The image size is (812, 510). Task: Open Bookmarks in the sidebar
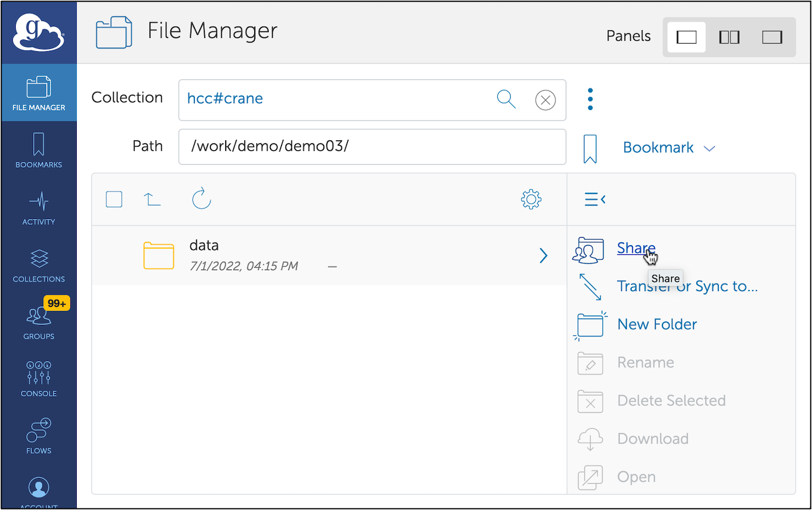(39, 150)
